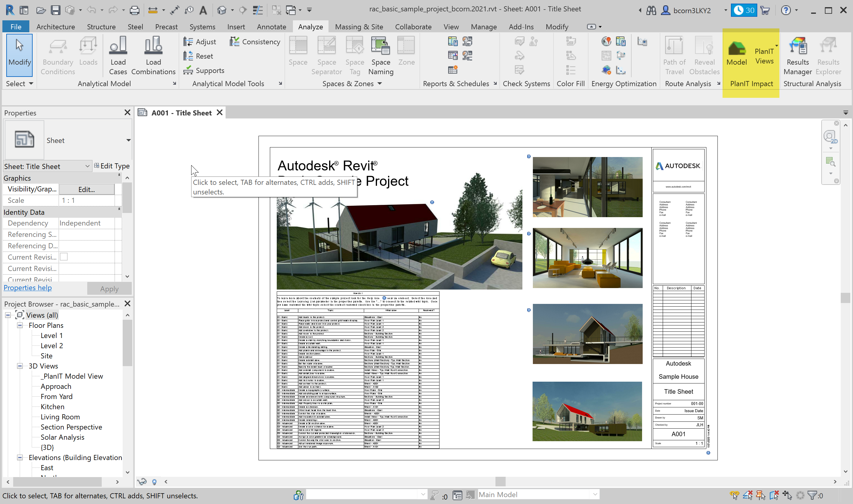Click the Print icon in quick access toolbar
The width and height of the screenshot is (853, 504).
point(135,10)
